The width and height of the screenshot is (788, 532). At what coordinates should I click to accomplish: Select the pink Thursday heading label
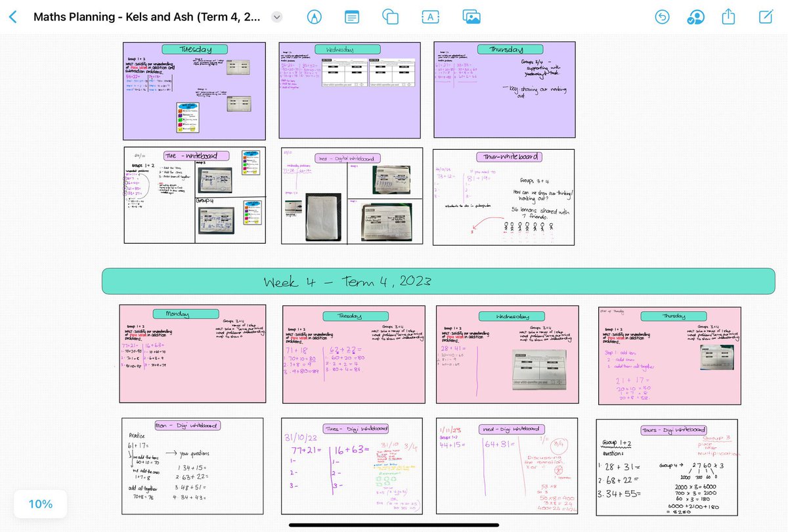tap(672, 316)
